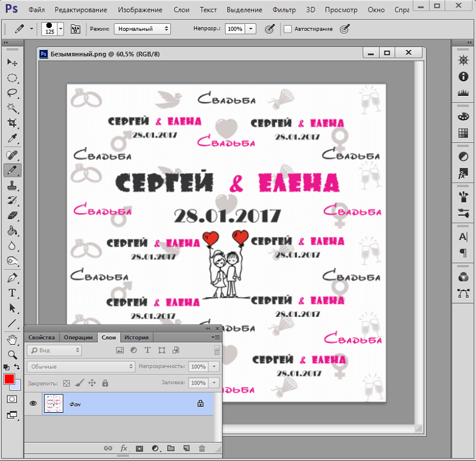This screenshot has width=476, height=461.
Task: Pick the Magic Wand tool
Action: tap(12, 108)
